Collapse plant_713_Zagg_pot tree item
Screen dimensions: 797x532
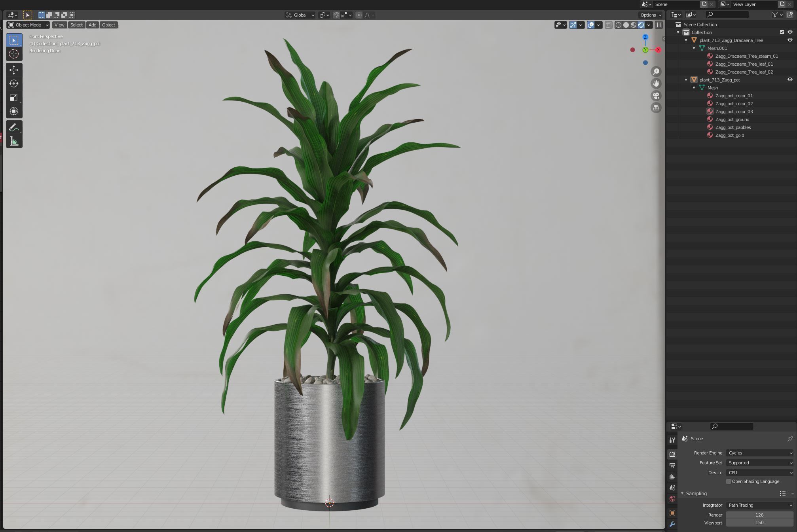pos(686,80)
